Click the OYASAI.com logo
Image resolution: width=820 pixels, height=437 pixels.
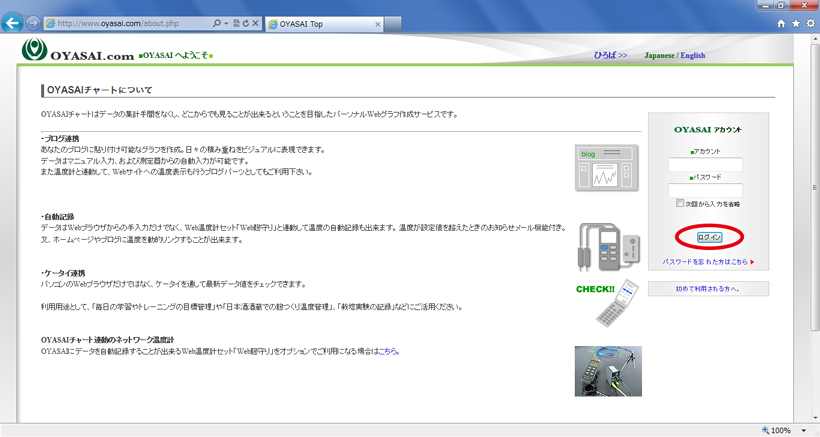point(78,50)
